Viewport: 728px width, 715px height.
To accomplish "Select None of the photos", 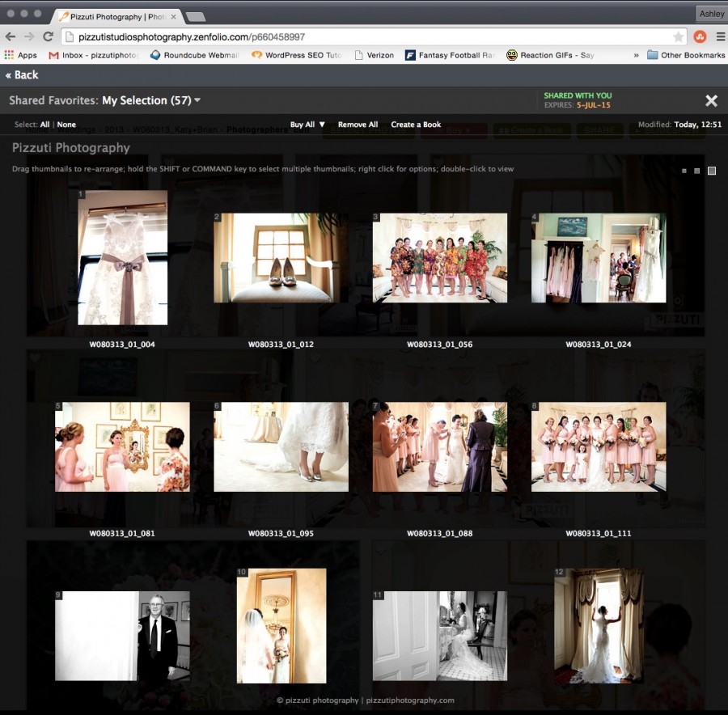I will pos(66,125).
